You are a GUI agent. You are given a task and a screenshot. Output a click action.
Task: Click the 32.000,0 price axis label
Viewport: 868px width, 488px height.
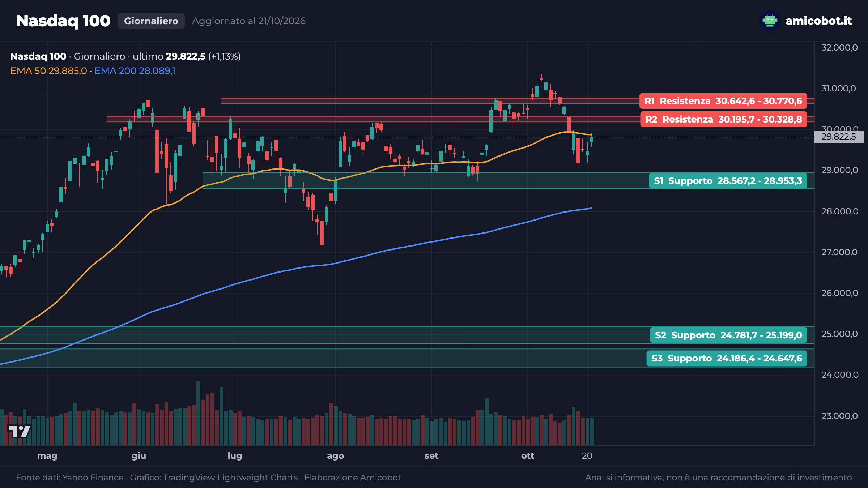839,47
